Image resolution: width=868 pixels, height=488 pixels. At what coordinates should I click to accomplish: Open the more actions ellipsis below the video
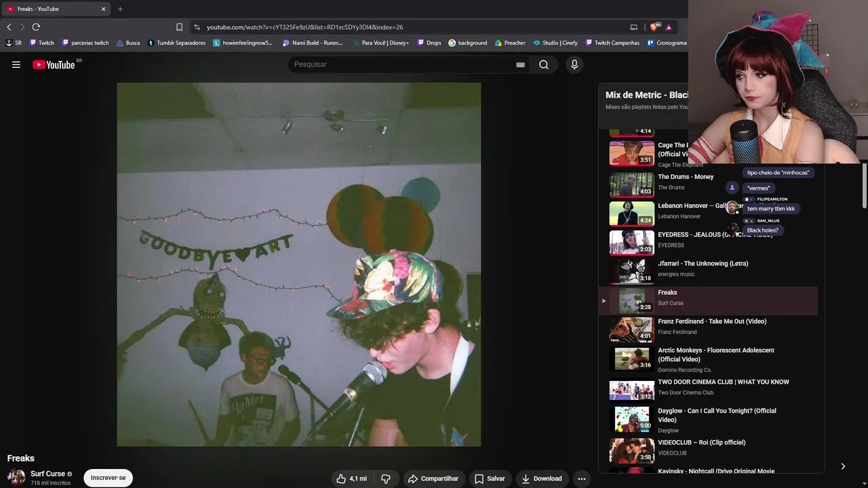[x=581, y=479]
